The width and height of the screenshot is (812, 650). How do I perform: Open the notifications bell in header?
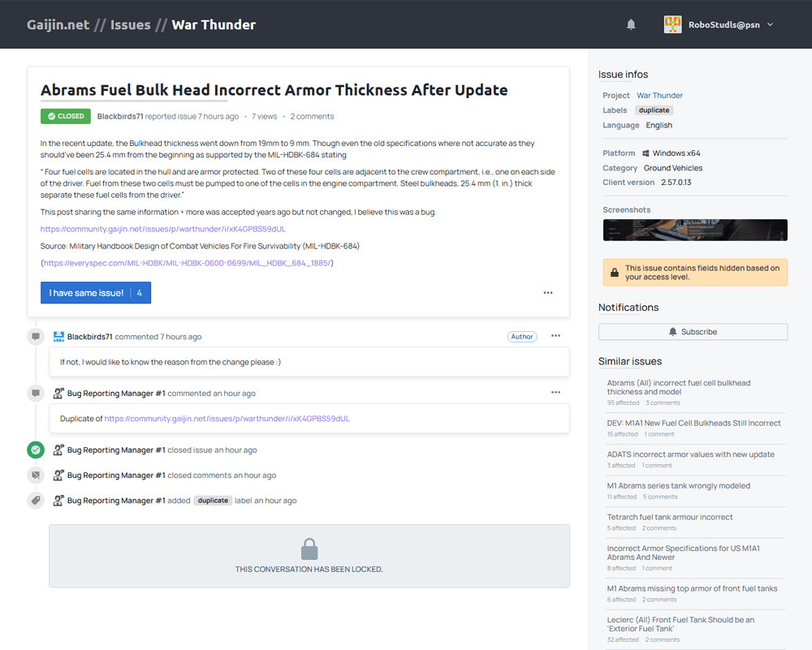point(631,24)
